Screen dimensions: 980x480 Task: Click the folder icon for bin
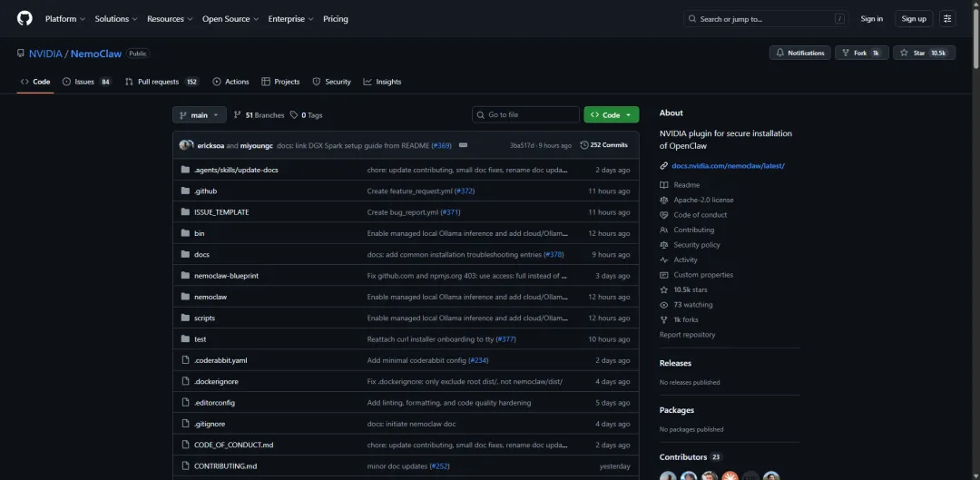pyautogui.click(x=185, y=233)
